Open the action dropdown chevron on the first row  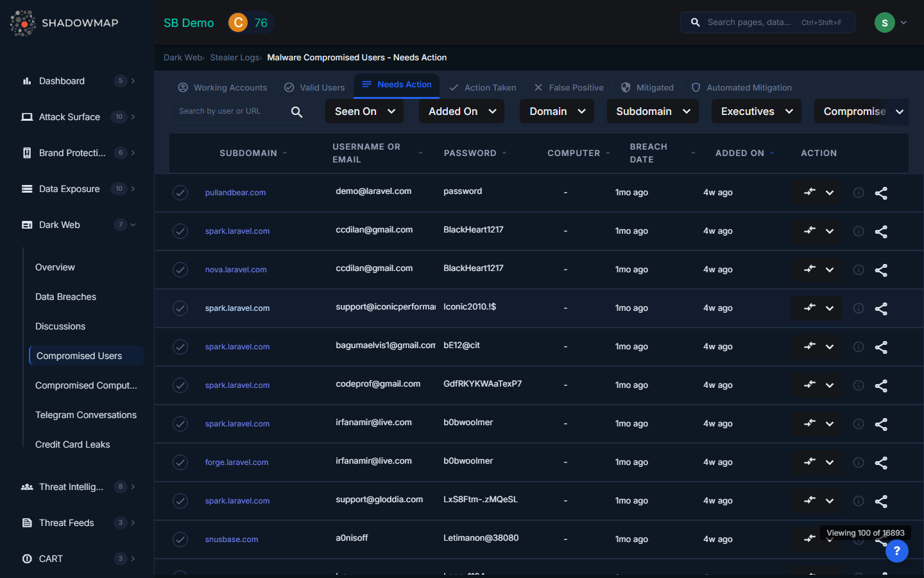point(829,193)
